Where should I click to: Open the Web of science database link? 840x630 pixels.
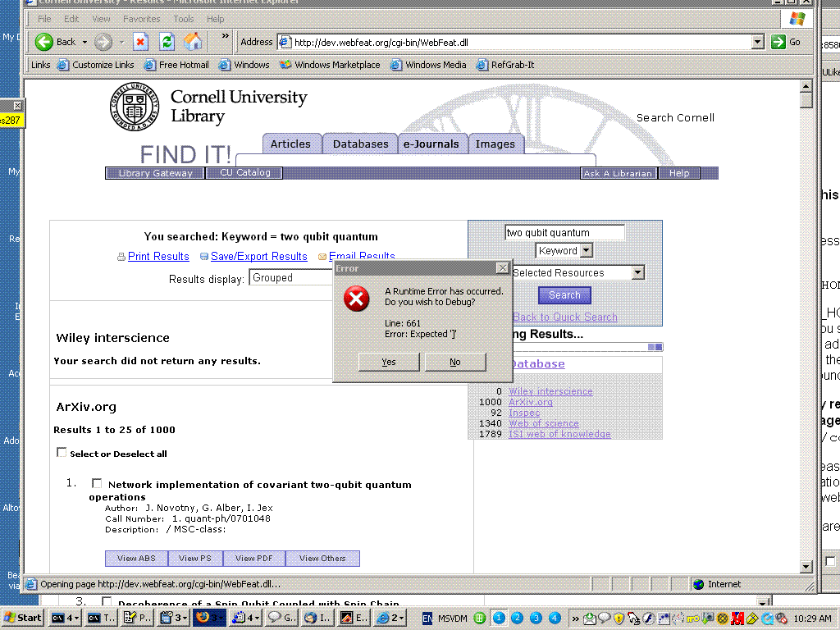(544, 424)
